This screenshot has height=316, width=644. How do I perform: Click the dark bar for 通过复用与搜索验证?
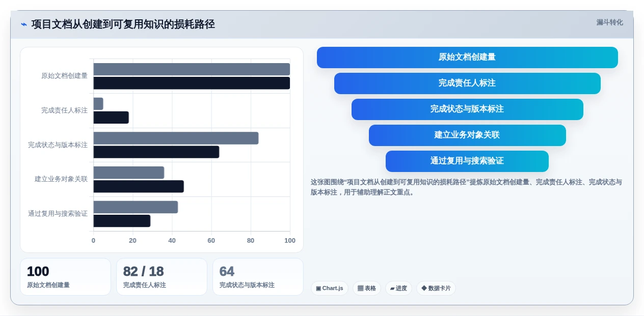tap(122, 221)
